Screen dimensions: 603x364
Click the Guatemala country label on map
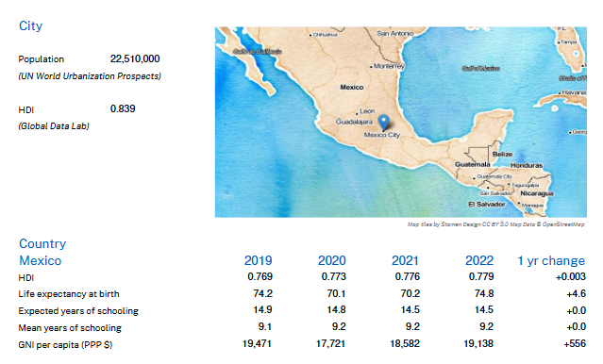click(x=473, y=164)
